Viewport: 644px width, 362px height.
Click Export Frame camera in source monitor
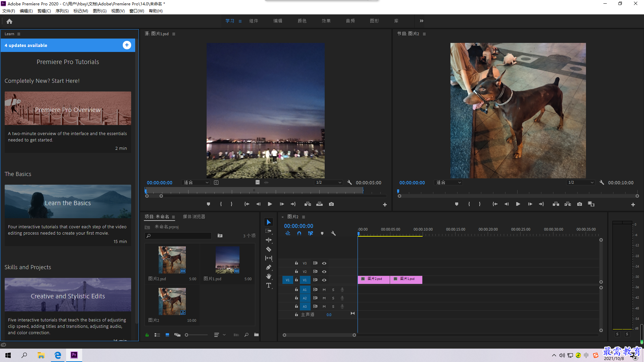pyautogui.click(x=331, y=204)
